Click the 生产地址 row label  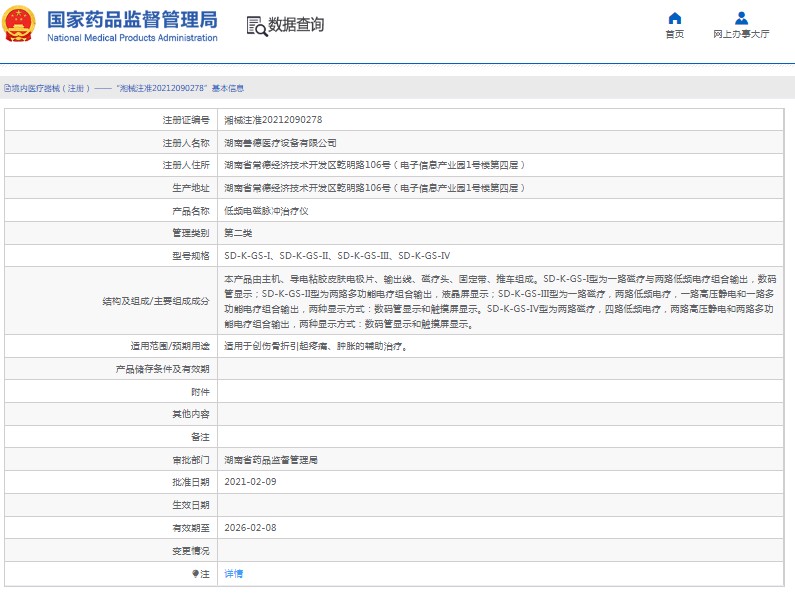point(191,188)
